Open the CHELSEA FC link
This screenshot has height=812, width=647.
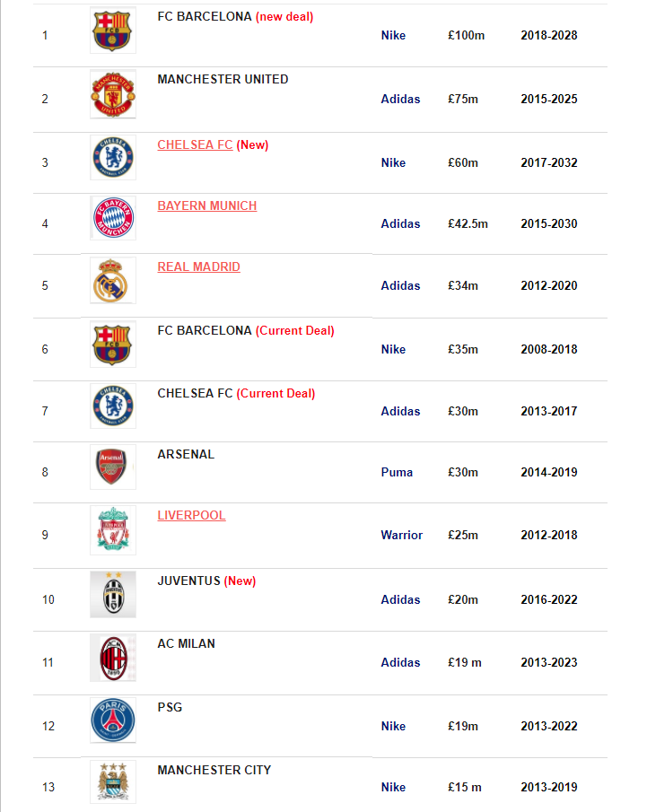pos(195,145)
